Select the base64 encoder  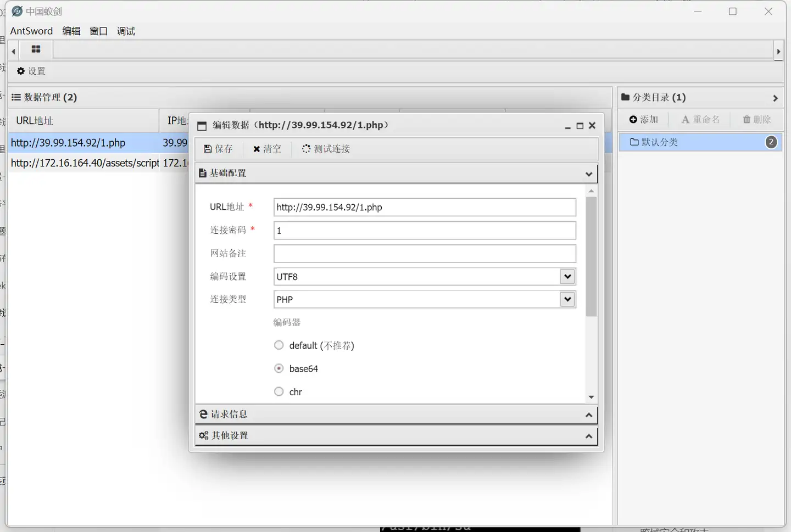coord(279,368)
